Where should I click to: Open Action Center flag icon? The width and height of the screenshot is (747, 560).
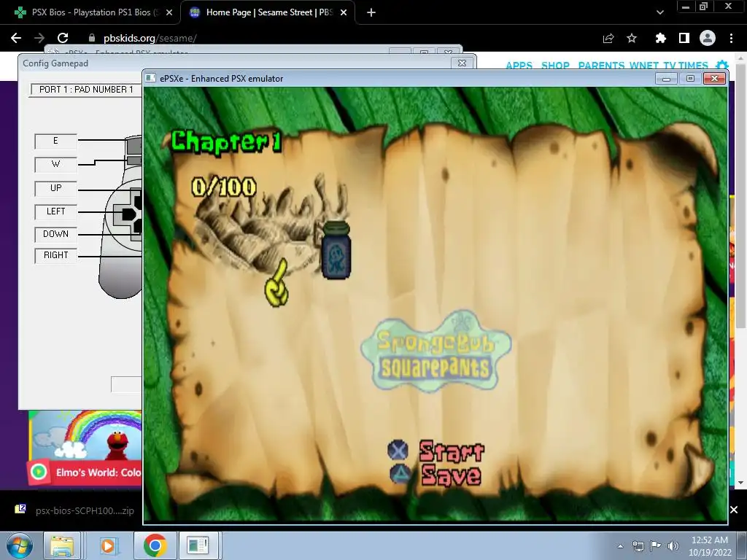(x=656, y=546)
